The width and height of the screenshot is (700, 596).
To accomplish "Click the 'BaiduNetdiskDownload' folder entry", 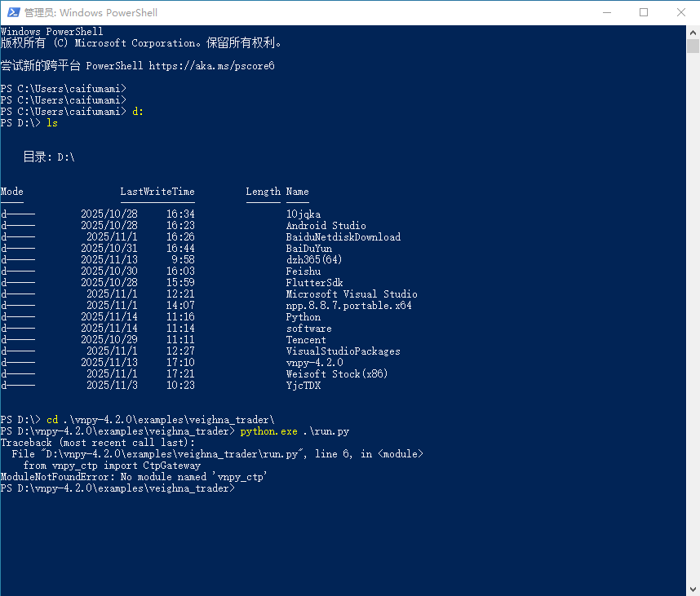I will click(343, 237).
